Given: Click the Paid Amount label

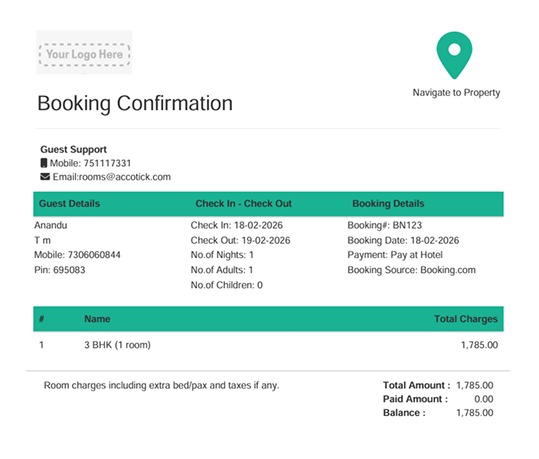Looking at the screenshot, I should point(415,399).
